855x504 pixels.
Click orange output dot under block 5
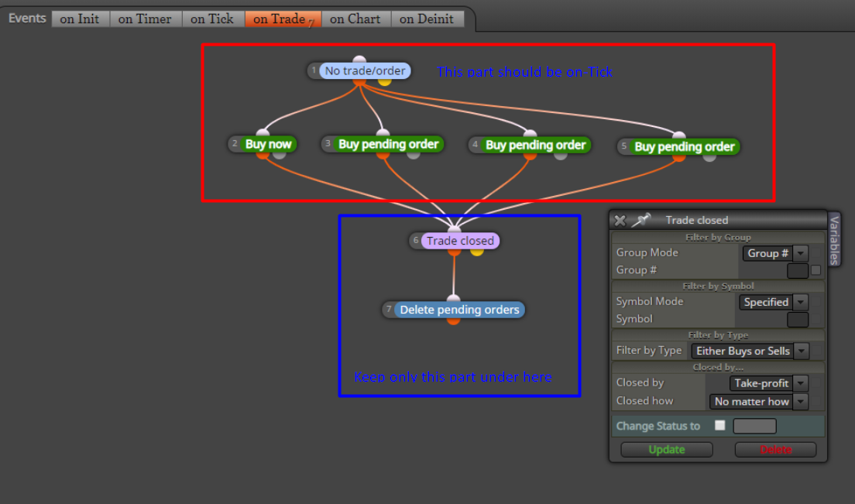pyautogui.click(x=679, y=157)
